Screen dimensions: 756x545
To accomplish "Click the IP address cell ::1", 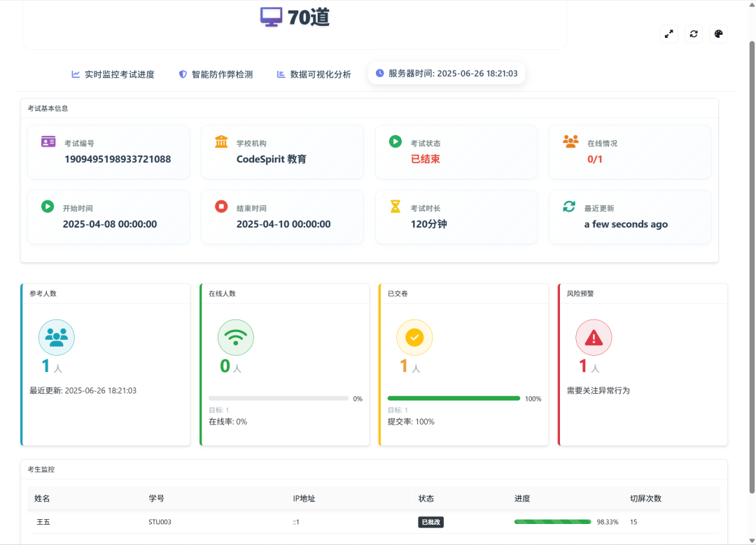I will 296,522.
